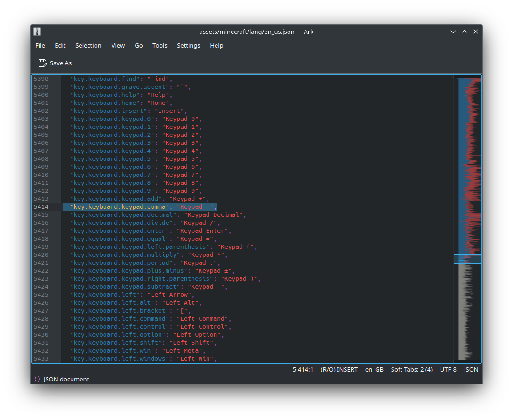This screenshot has width=513, height=420.
Task: Click the Save As button label
Action: pos(61,63)
